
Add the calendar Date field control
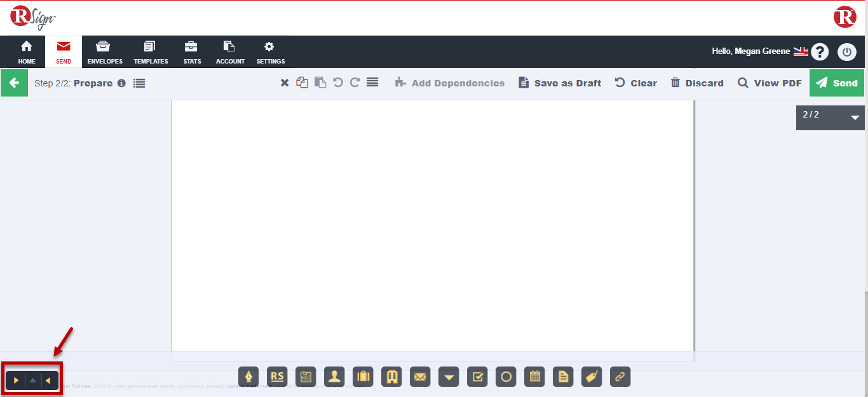click(x=534, y=377)
